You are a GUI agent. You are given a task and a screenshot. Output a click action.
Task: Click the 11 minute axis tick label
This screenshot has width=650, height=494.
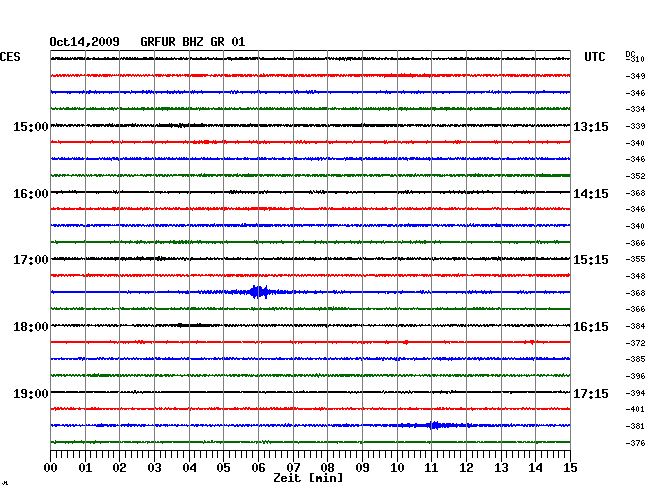[x=431, y=468]
